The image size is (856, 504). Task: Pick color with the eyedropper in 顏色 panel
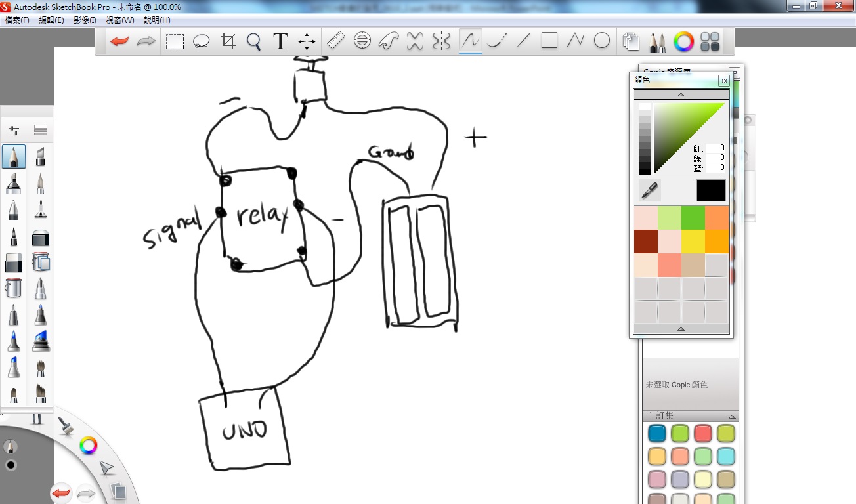coord(650,190)
